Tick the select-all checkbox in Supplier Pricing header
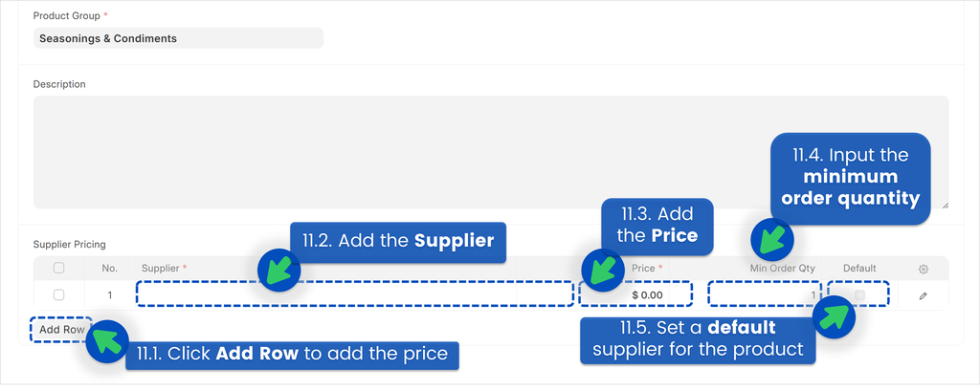The image size is (980, 391). [58, 268]
